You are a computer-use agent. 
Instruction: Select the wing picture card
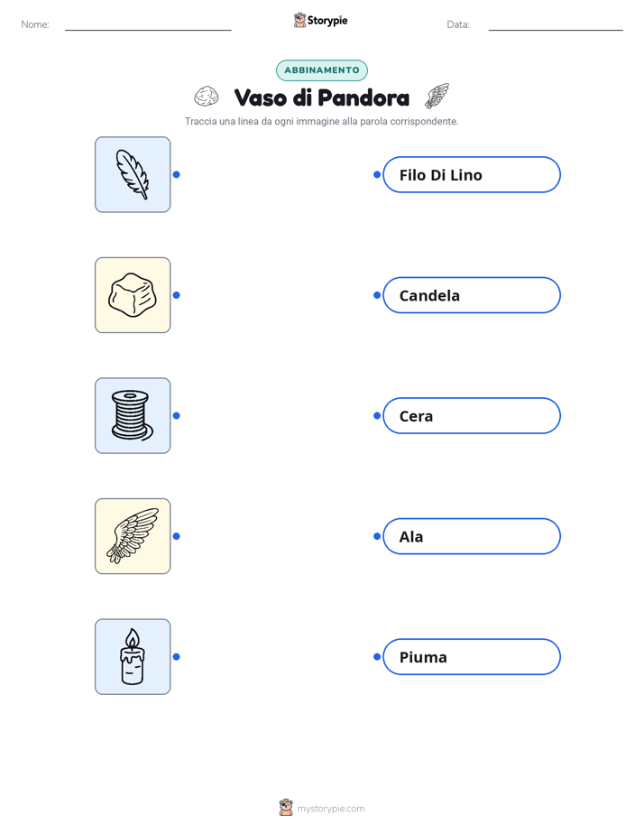133,536
